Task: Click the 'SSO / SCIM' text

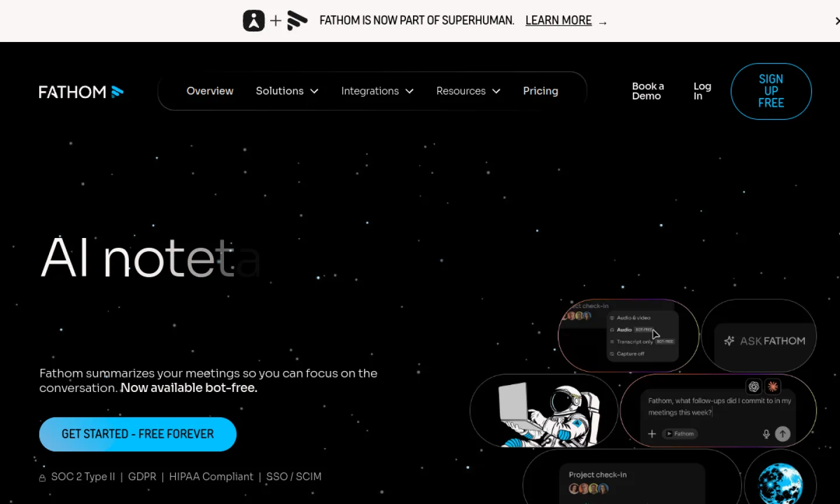Action: pyautogui.click(x=294, y=477)
